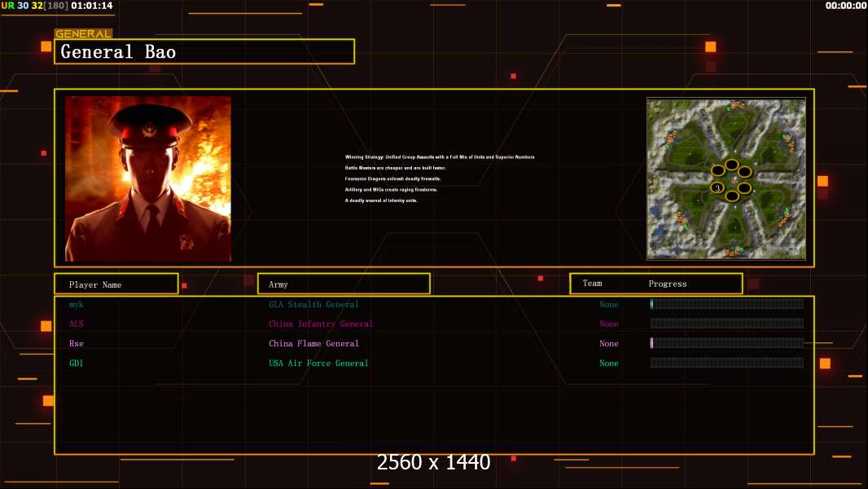Click the Player Name column header
This screenshot has width=868, height=489.
116,284
